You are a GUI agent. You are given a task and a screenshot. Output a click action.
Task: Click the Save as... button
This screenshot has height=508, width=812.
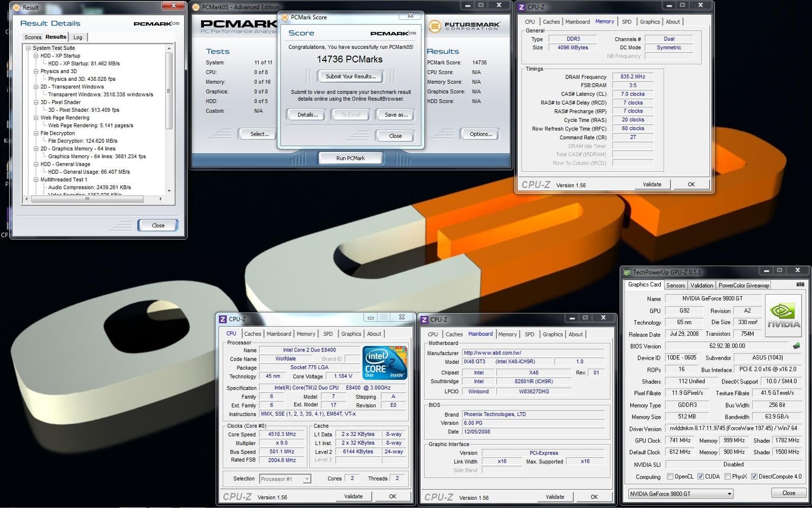[x=396, y=114]
